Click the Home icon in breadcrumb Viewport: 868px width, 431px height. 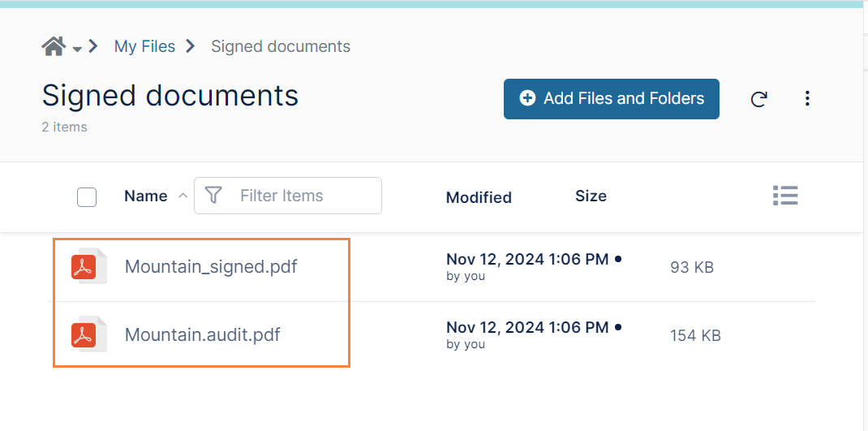(54, 46)
